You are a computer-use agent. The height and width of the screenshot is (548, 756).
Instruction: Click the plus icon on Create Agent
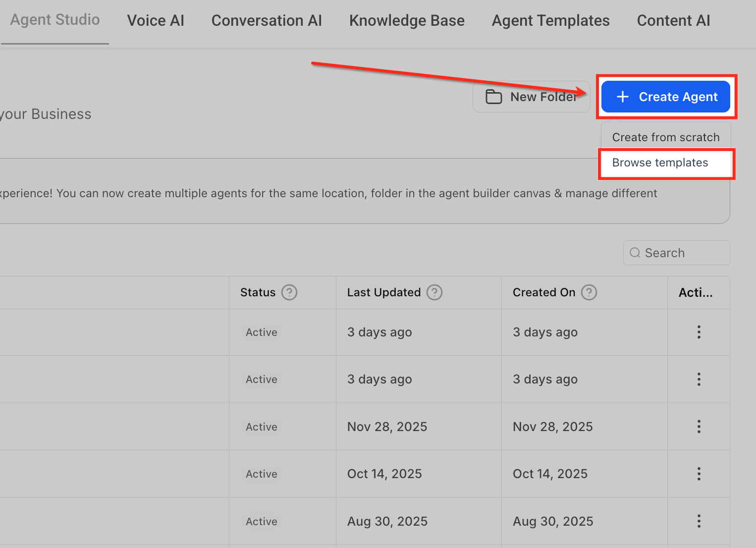pyautogui.click(x=623, y=97)
